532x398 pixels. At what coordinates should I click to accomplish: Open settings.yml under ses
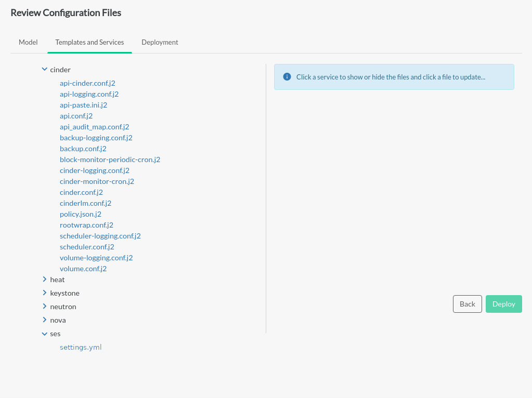81,347
